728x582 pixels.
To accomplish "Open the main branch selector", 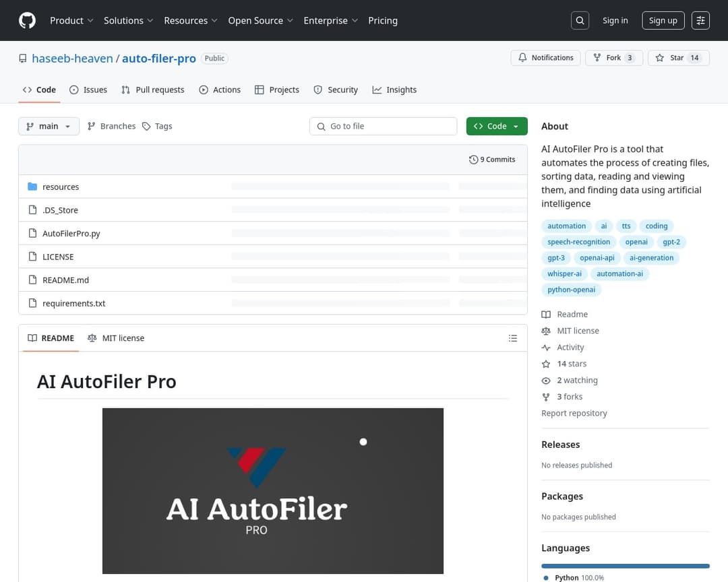I will [x=49, y=126].
